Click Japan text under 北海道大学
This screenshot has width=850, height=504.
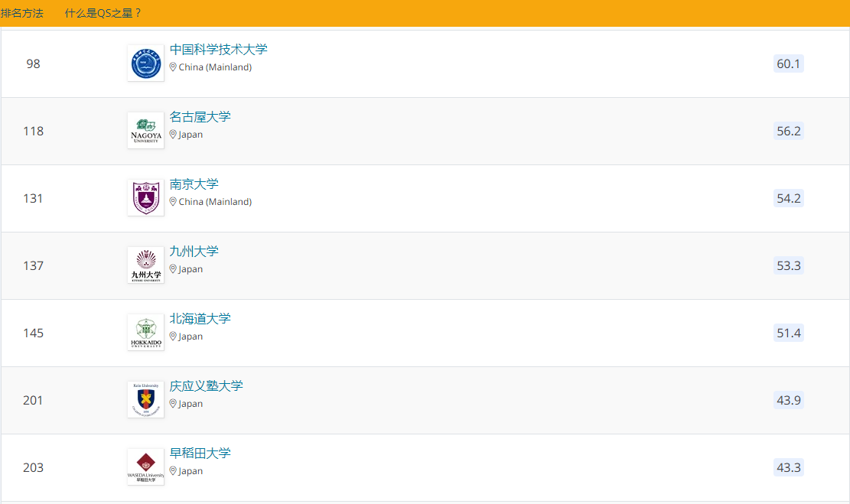point(191,336)
